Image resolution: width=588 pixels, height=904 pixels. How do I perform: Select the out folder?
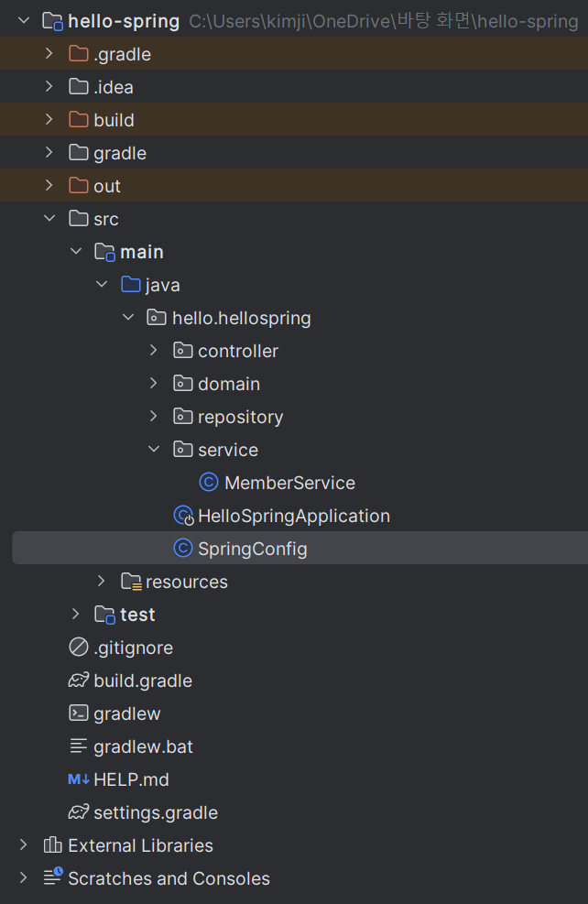107,186
